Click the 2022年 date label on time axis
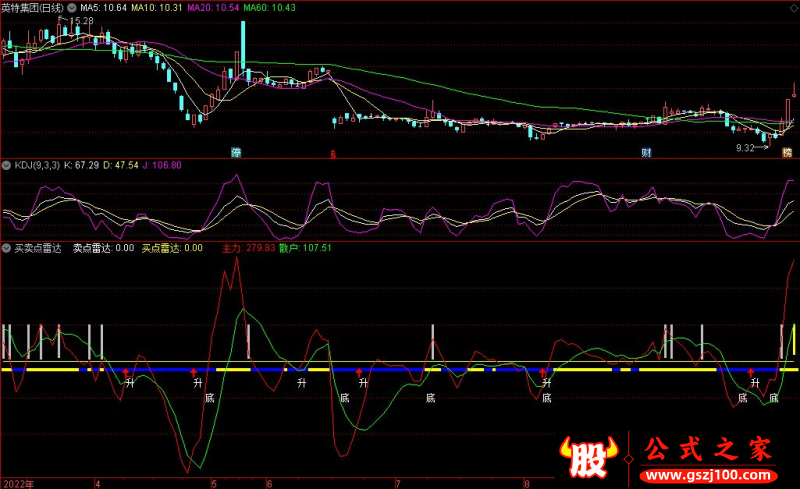 (16, 482)
